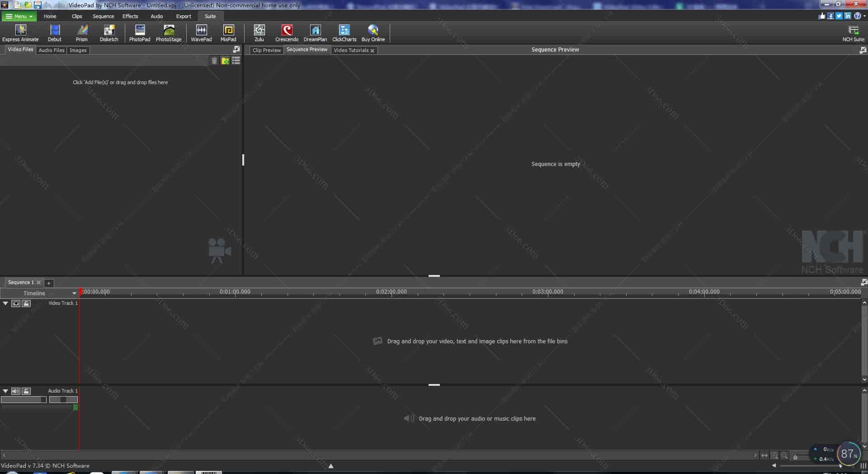Open the Timeline view dropdown
The image size is (868, 474).
(74, 293)
